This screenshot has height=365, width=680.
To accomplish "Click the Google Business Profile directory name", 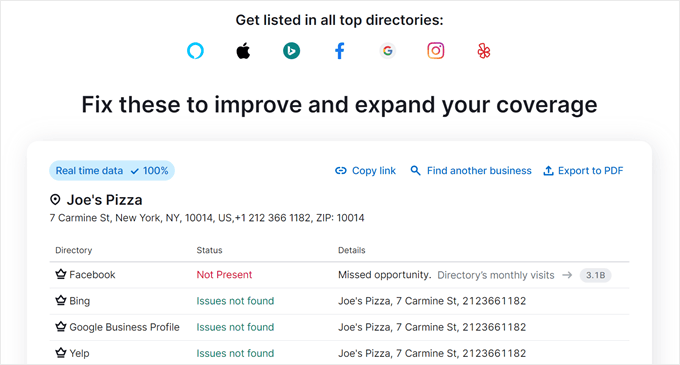I will point(124,327).
